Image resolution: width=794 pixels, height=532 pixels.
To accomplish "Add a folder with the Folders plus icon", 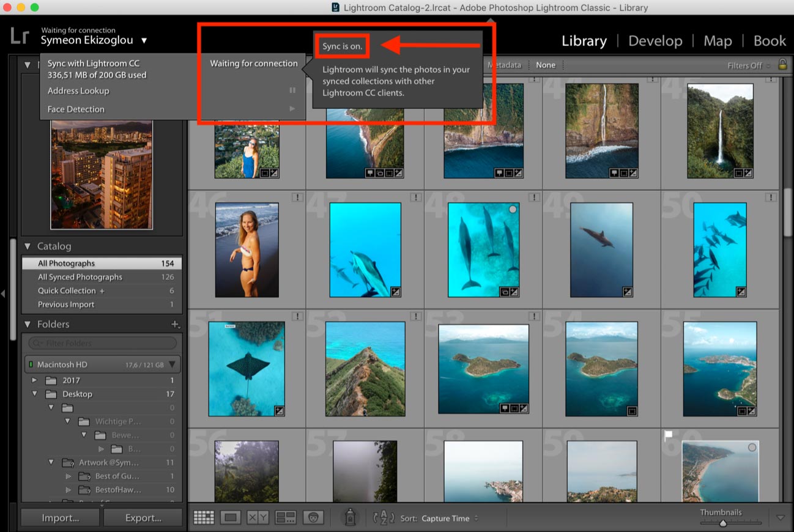I will [175, 324].
